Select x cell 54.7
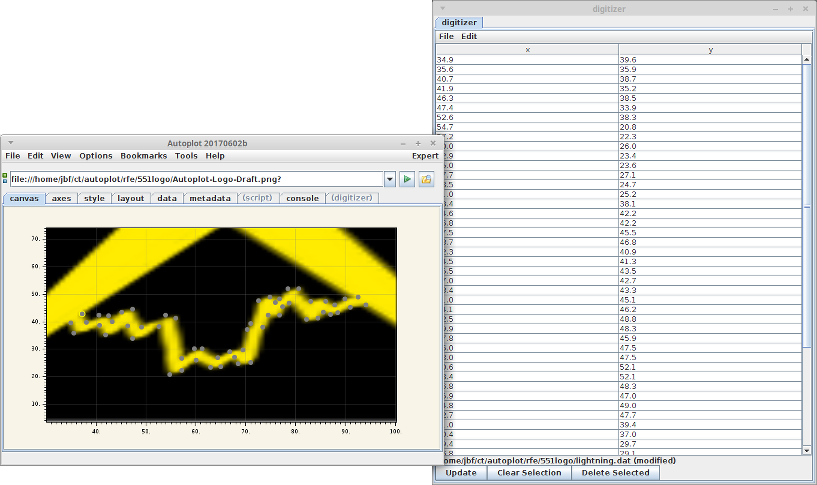 [527, 127]
